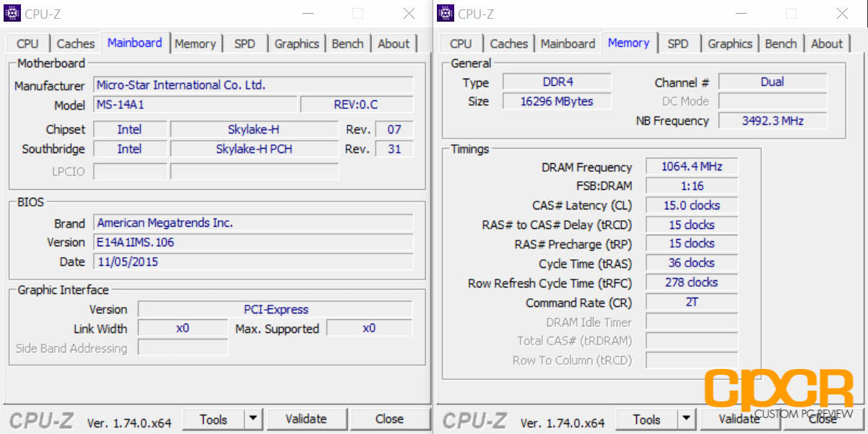
Task: Click the BIOS Brand American Megatrends Inc.
Action: (253, 223)
